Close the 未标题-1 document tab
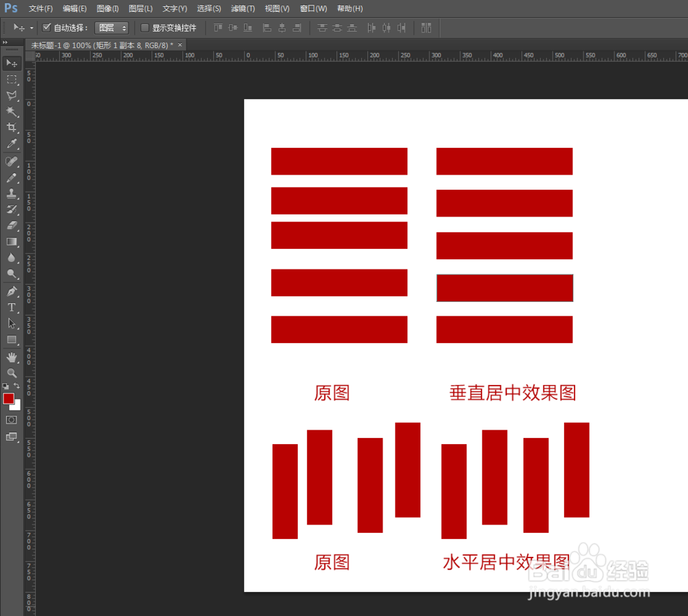The image size is (688, 616). point(180,45)
